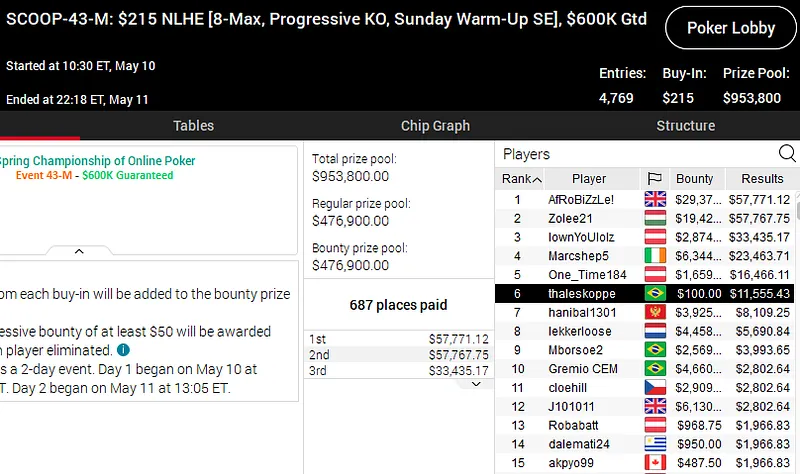Click the Canada flag beside akpyo99
Viewport: 800px width, 474px height.
[655, 463]
